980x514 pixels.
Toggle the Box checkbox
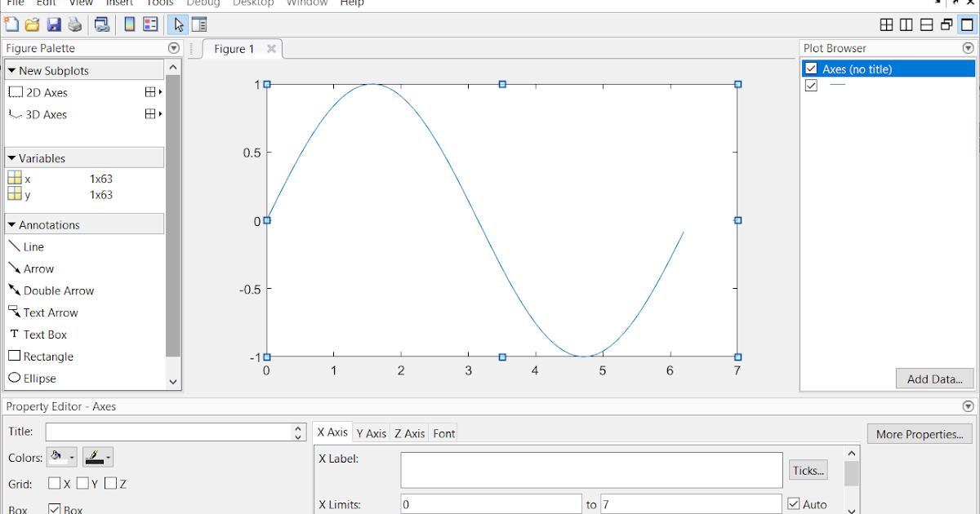click(54, 508)
